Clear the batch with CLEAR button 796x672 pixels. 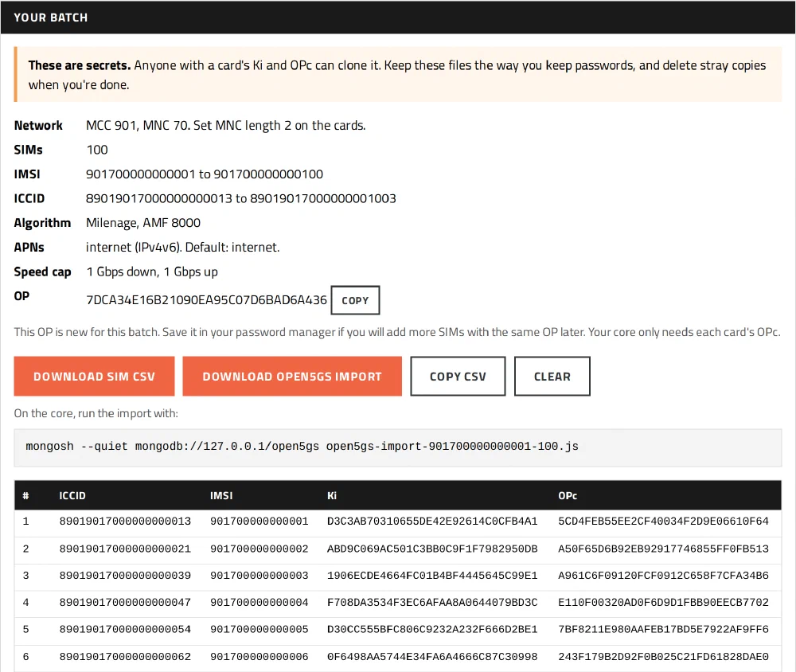click(552, 377)
